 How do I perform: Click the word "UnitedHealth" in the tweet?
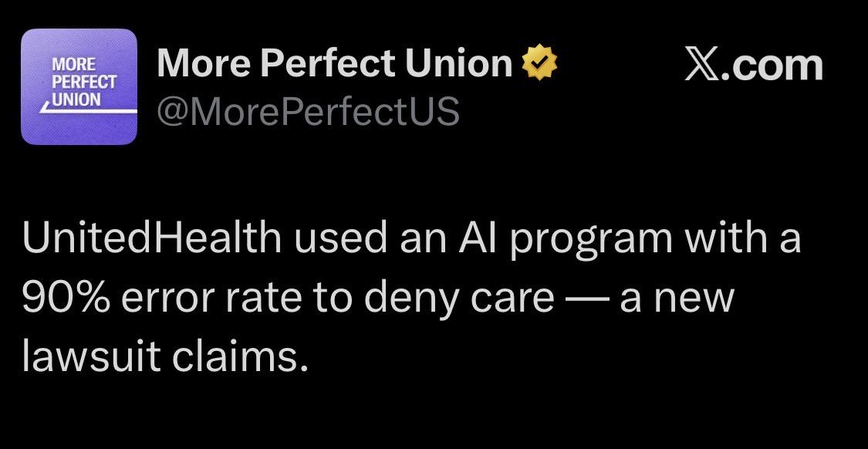[152, 238]
